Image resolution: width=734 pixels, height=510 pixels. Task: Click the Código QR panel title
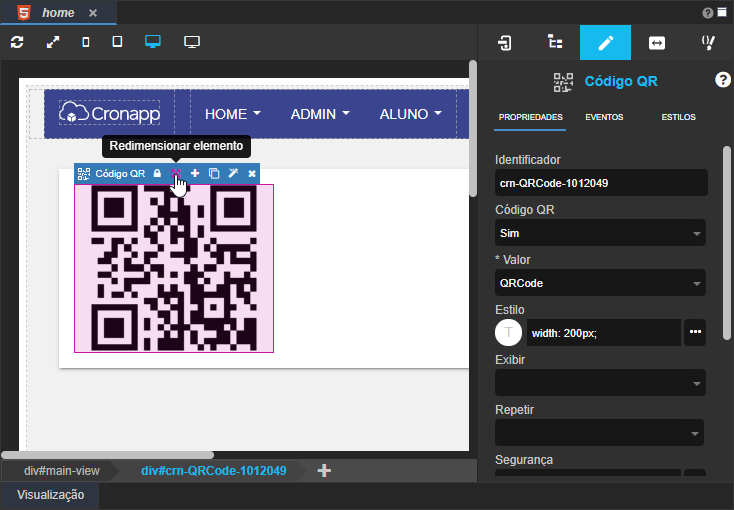621,81
